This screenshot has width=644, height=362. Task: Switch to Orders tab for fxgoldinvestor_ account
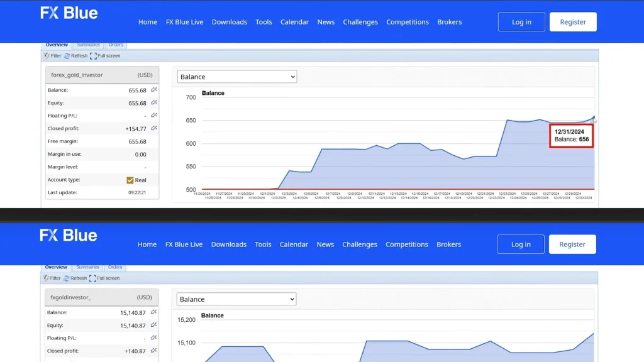coord(115,267)
